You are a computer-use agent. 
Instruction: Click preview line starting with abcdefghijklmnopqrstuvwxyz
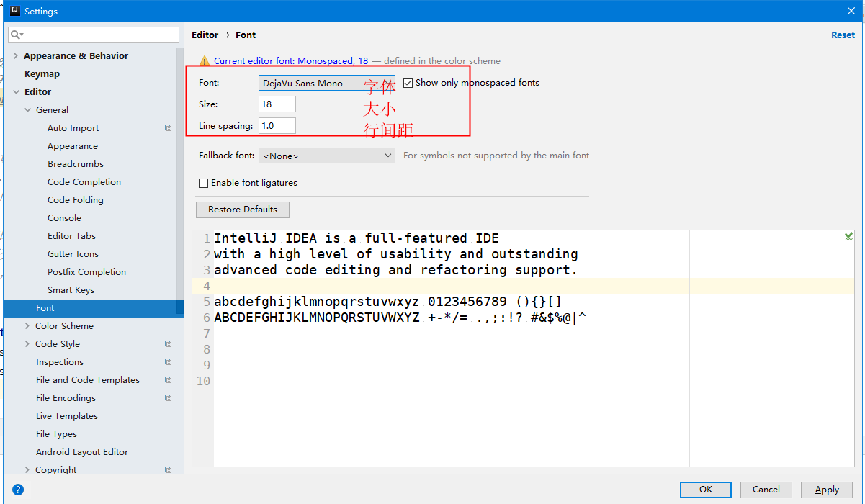click(x=387, y=302)
